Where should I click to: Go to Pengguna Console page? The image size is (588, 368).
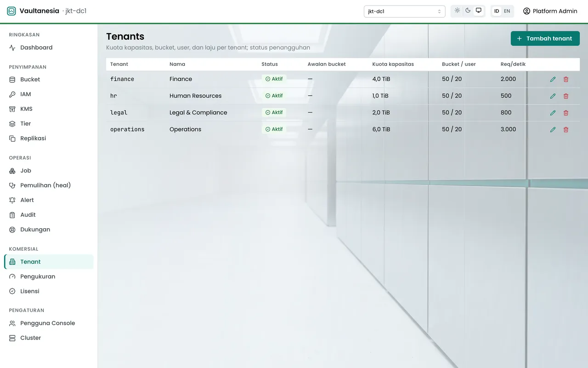[x=49, y=323]
